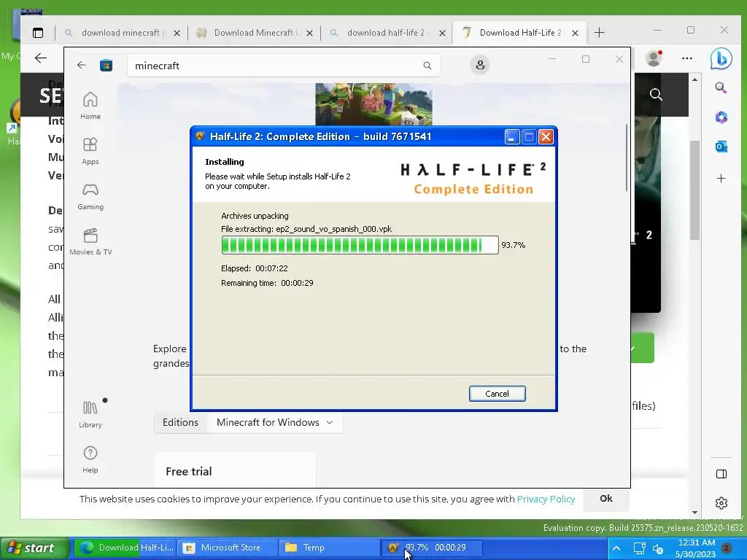The image size is (747, 560).
Task: Open the taskbar clock and date
Action: [x=695, y=548]
